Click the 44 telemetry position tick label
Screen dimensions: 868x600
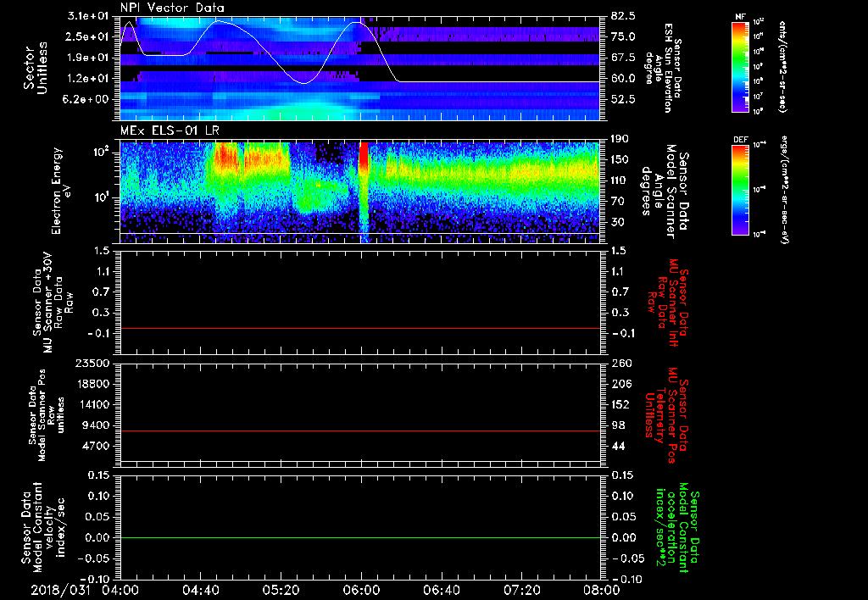(x=618, y=446)
